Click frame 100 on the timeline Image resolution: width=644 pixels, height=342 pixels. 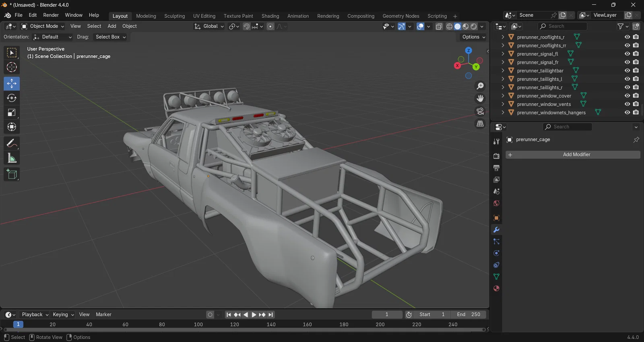(x=198, y=324)
